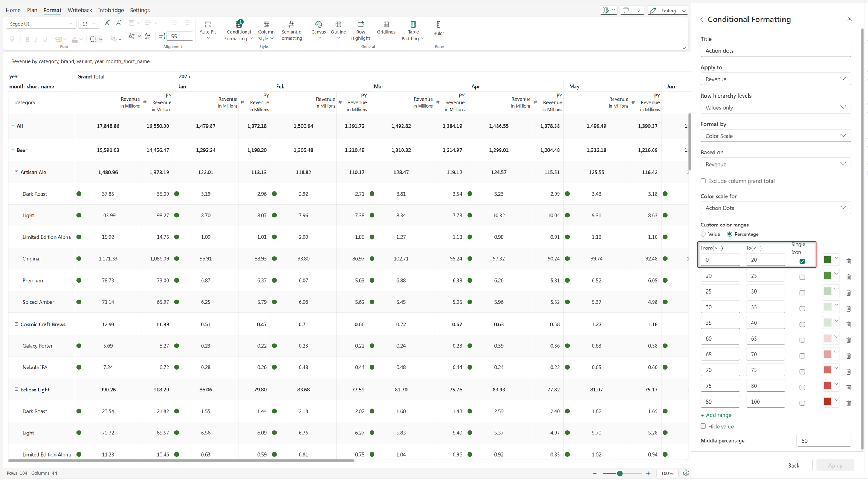Select the Value radio button
The height and width of the screenshot is (480, 868).
(703, 234)
